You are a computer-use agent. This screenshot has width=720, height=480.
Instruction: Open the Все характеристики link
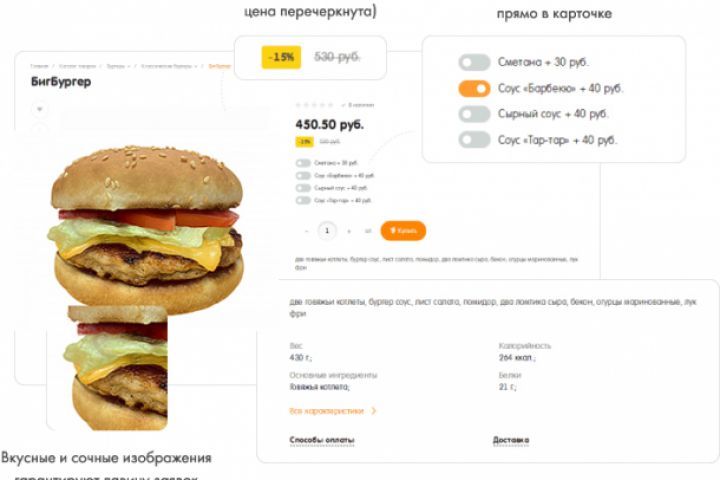326,411
